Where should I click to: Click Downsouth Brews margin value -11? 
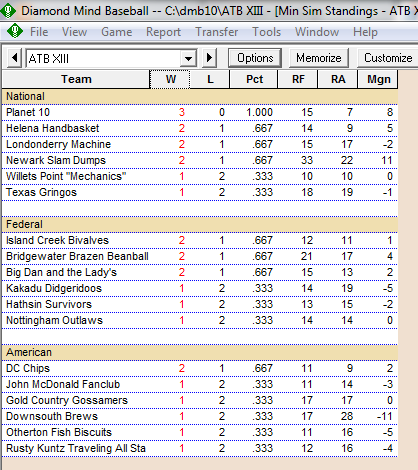click(x=385, y=416)
